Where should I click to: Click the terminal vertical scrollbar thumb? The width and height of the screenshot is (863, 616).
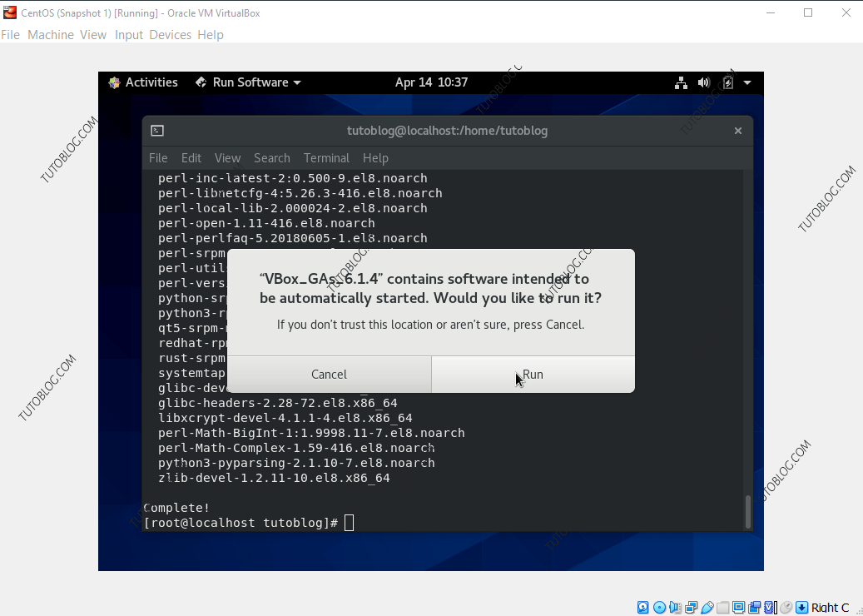(x=747, y=512)
